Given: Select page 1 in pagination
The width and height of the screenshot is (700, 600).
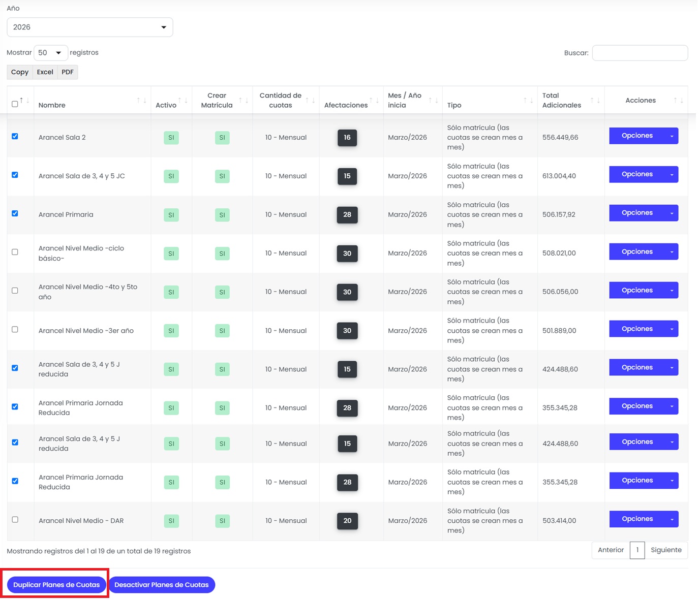Looking at the screenshot, I should click(x=637, y=550).
